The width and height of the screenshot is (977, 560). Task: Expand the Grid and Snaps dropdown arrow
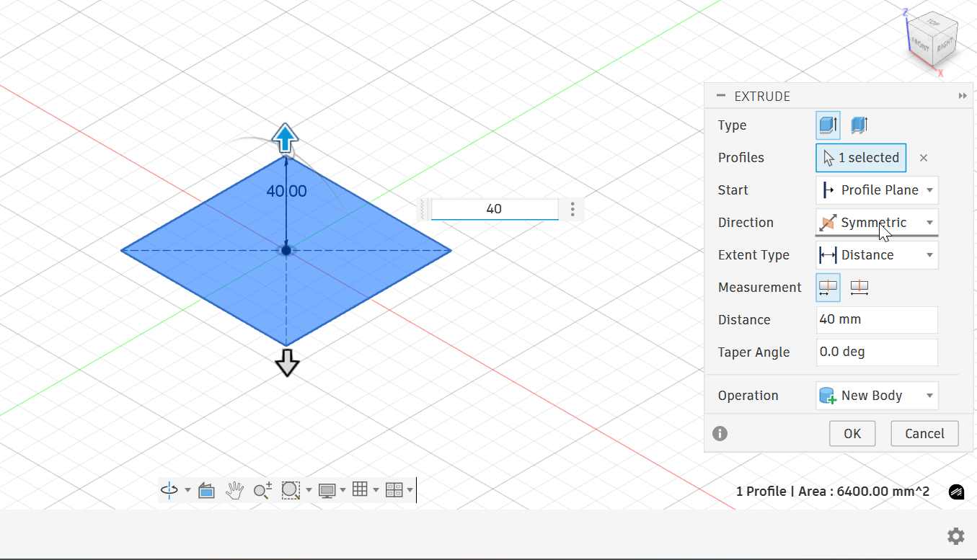click(x=376, y=490)
